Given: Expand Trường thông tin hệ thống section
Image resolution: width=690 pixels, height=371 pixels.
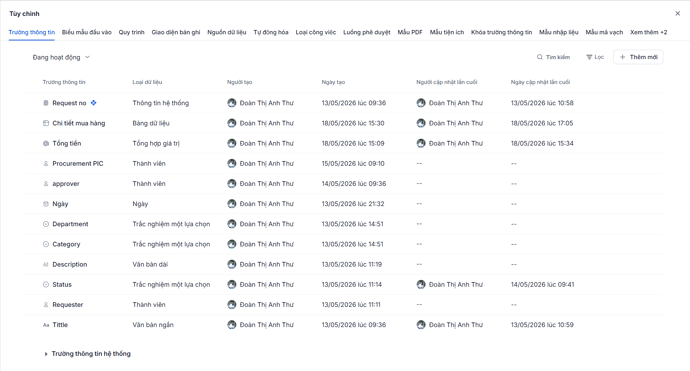Looking at the screenshot, I should tap(87, 354).
